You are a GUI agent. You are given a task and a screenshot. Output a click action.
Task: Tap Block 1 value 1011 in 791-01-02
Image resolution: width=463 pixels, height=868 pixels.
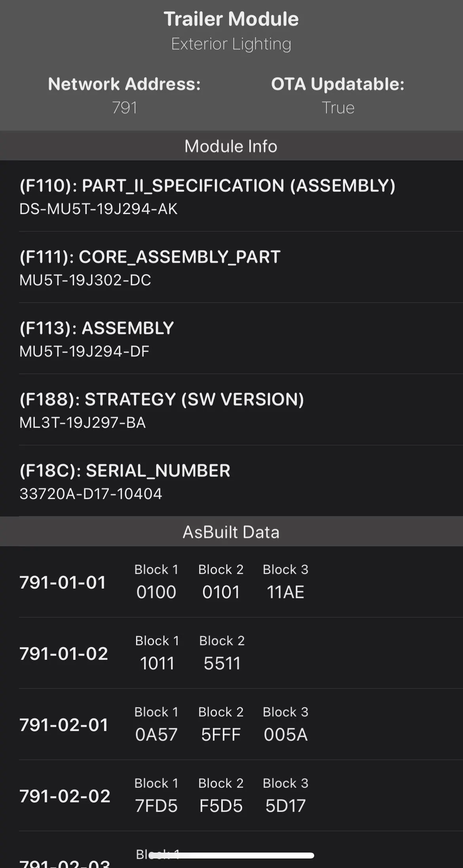pyautogui.click(x=157, y=663)
